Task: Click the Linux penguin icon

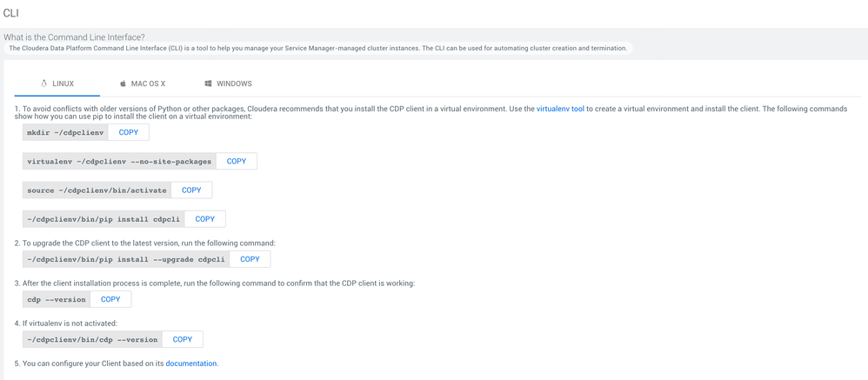Action: 44,83
